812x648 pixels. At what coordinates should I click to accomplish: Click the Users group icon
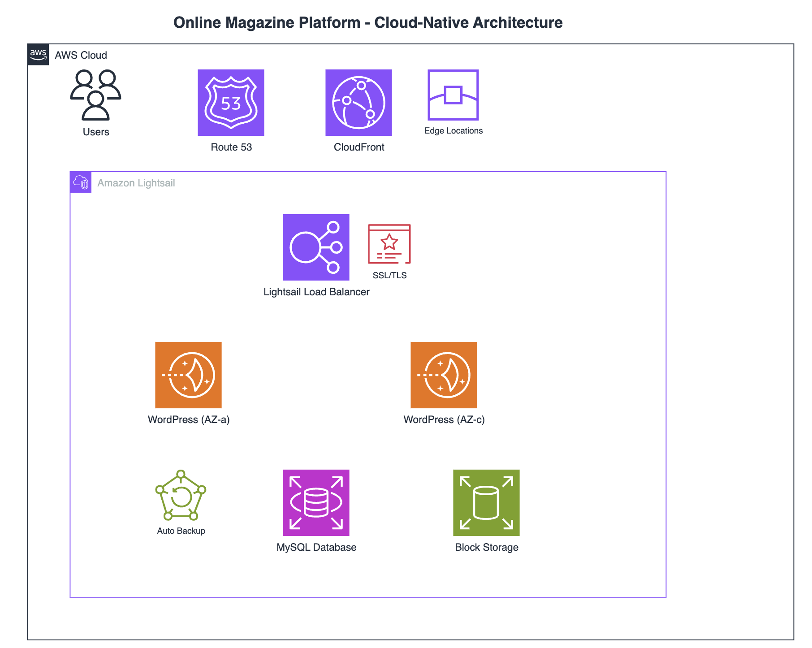pos(95,95)
